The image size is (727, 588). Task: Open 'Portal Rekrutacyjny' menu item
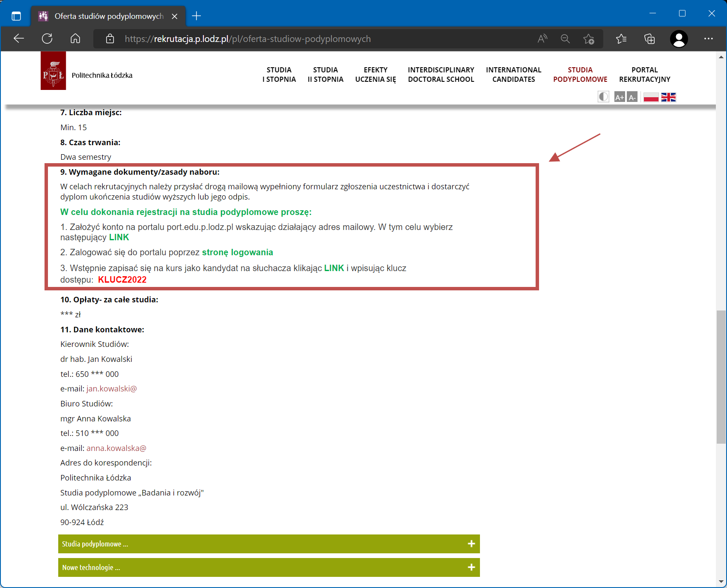644,75
